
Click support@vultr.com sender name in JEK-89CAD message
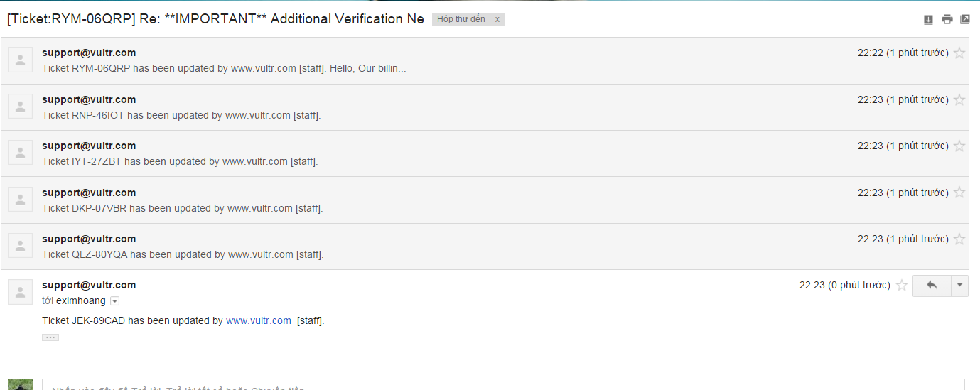pyautogui.click(x=89, y=285)
